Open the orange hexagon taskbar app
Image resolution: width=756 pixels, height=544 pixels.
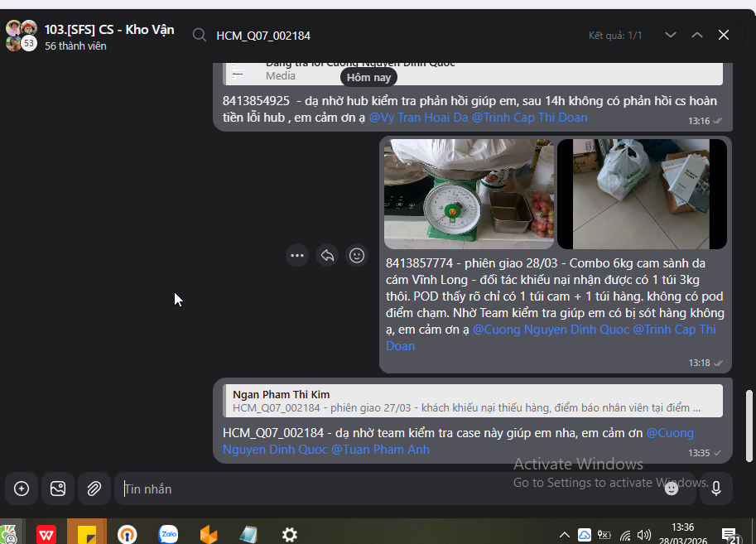pos(209,534)
